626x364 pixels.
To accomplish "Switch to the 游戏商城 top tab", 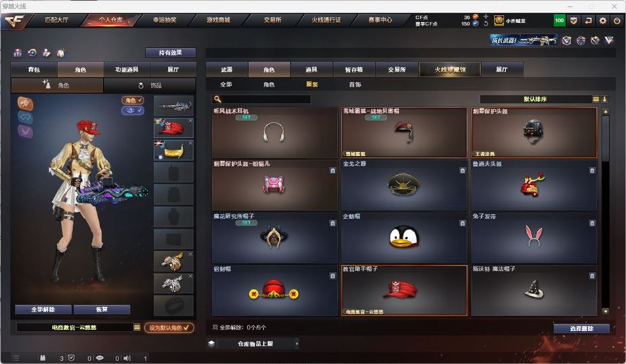I will [x=219, y=20].
